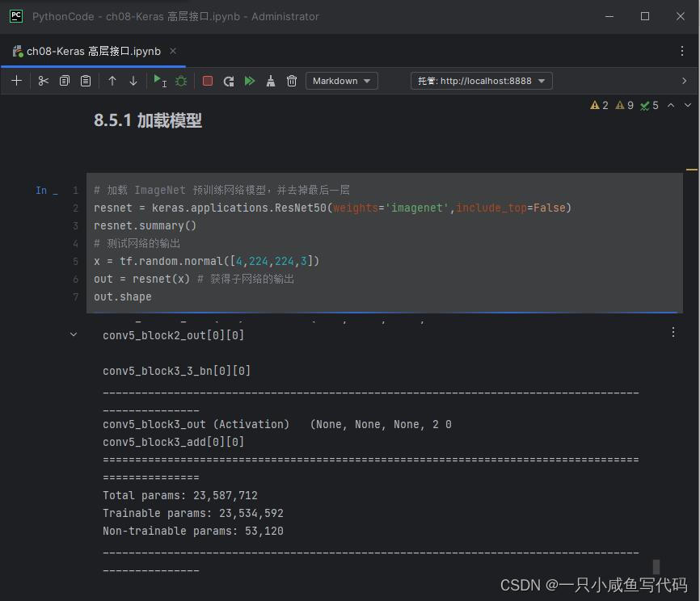
Task: Collapse the output section with the chevron
Action: [x=73, y=334]
